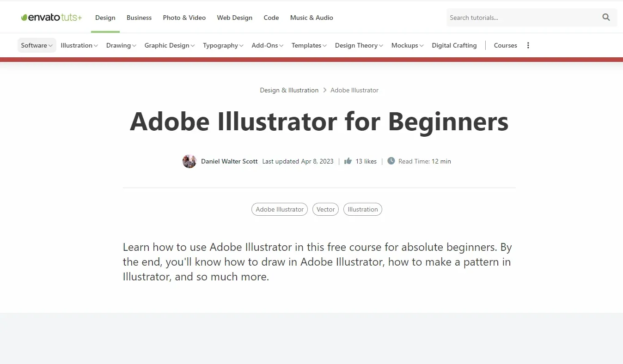This screenshot has height=364, width=623.
Task: Open the Music & Audio tab
Action: [311, 18]
